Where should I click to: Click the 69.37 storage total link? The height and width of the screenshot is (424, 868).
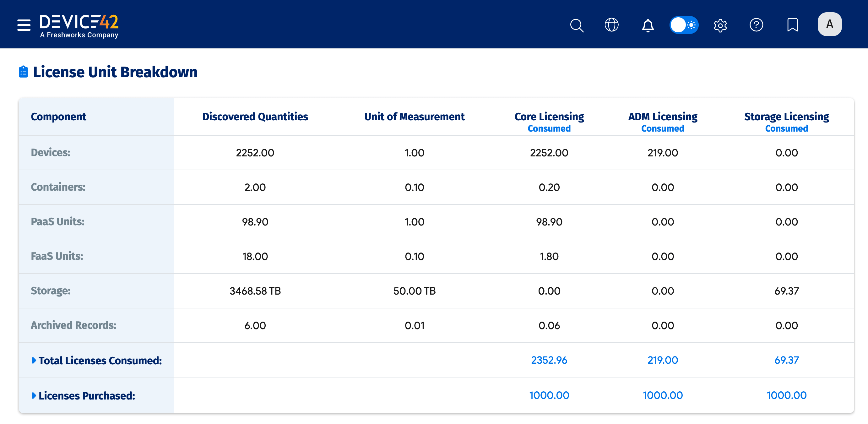786,360
